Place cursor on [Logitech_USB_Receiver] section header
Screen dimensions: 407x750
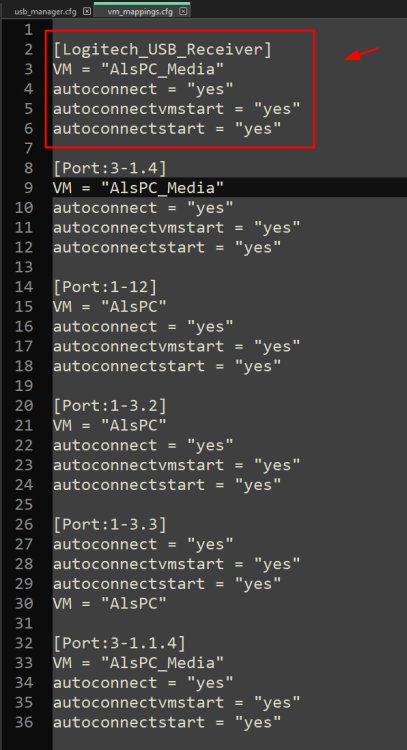(x=162, y=49)
